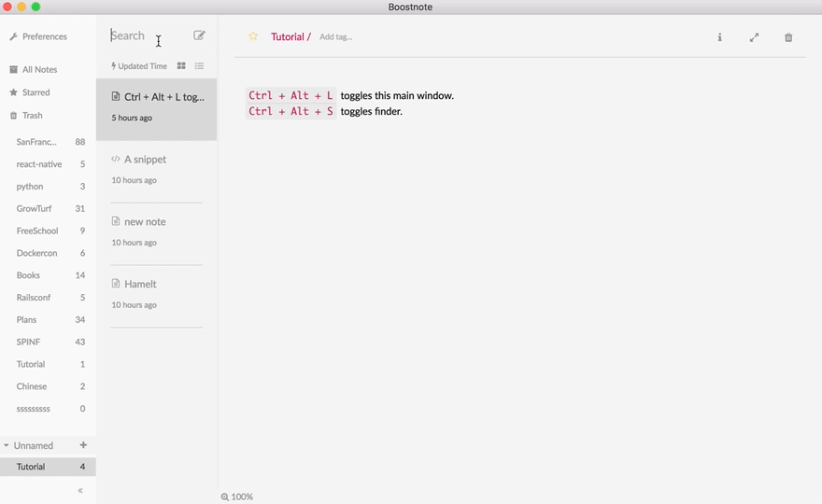Viewport: 822px width, 504px height.
Task: Collapse the sidebar with double chevron
Action: (x=80, y=490)
